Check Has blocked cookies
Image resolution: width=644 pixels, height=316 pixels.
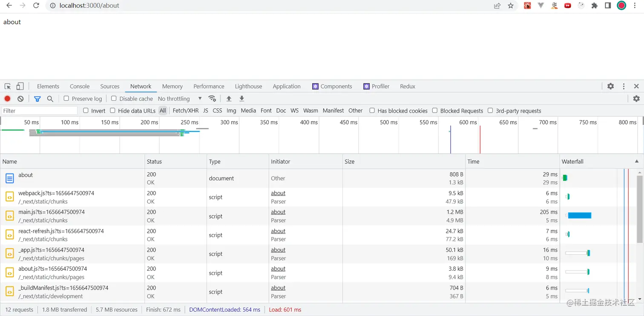pyautogui.click(x=372, y=110)
